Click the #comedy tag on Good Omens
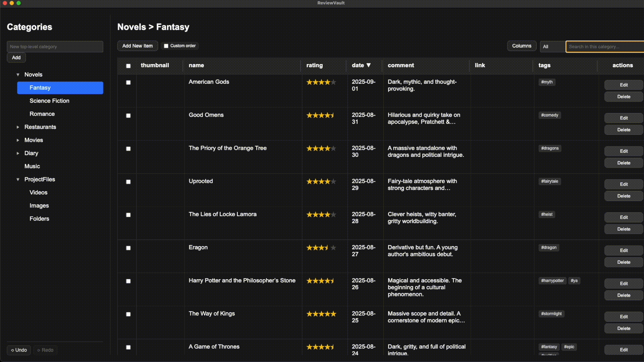Image resolution: width=644 pixels, height=362 pixels. coord(549,115)
